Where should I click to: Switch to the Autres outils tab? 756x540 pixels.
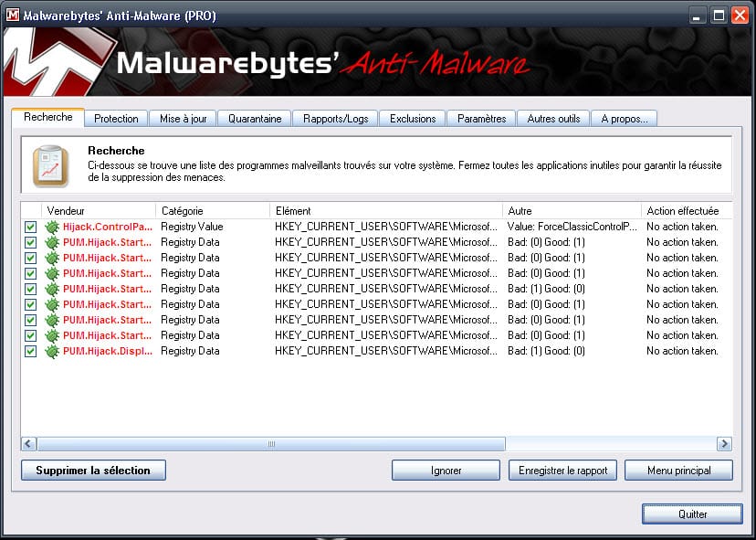pyautogui.click(x=553, y=119)
